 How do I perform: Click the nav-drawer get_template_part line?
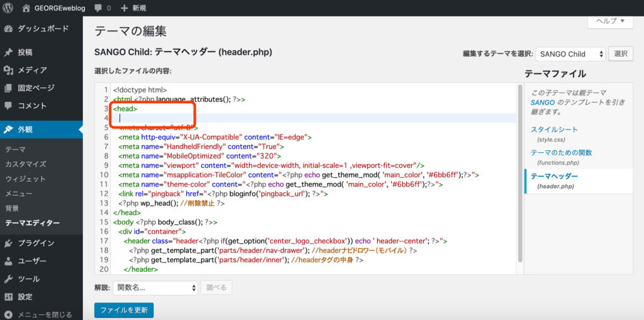click(273, 251)
